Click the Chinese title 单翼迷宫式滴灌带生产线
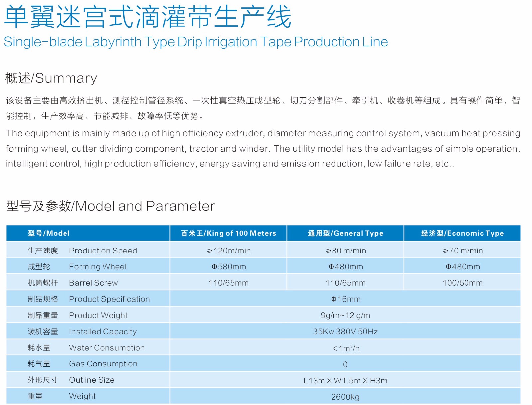The width and height of the screenshot is (532, 405). 148,17
